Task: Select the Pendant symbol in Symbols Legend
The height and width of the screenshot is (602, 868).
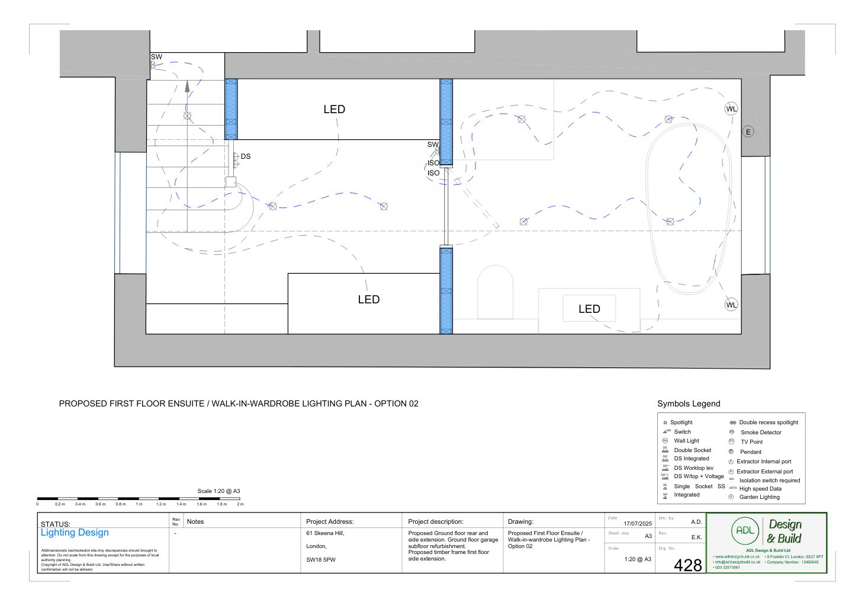Action: point(732,451)
